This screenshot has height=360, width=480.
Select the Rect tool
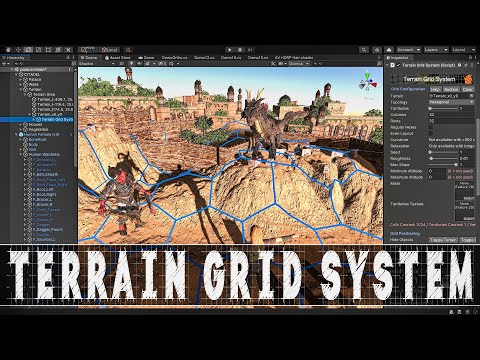[48, 50]
